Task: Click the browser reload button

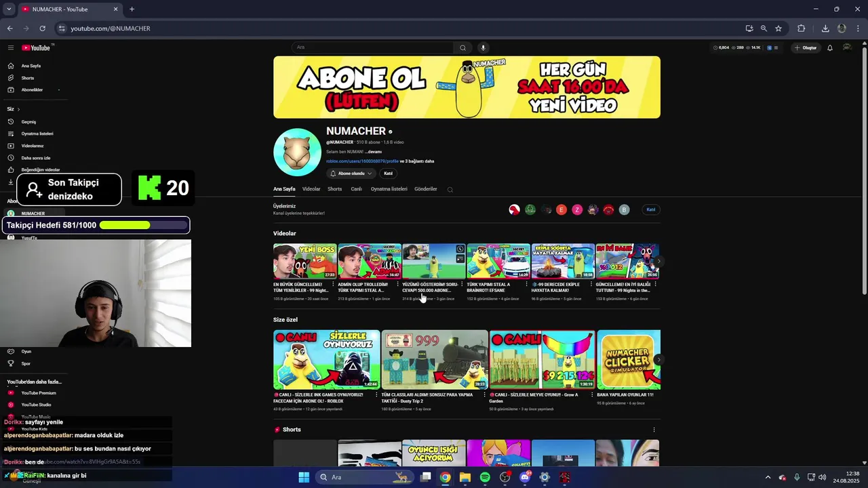Action: [42, 28]
